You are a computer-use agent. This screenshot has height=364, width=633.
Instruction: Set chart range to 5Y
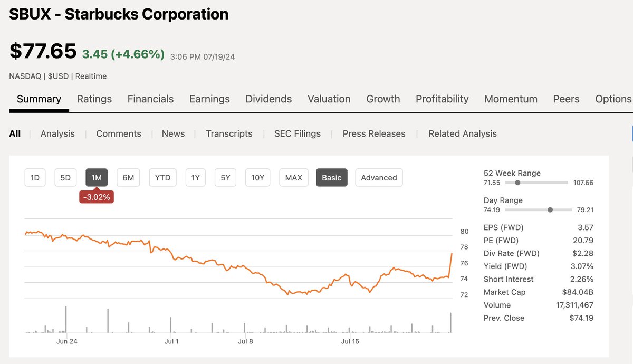tap(225, 178)
